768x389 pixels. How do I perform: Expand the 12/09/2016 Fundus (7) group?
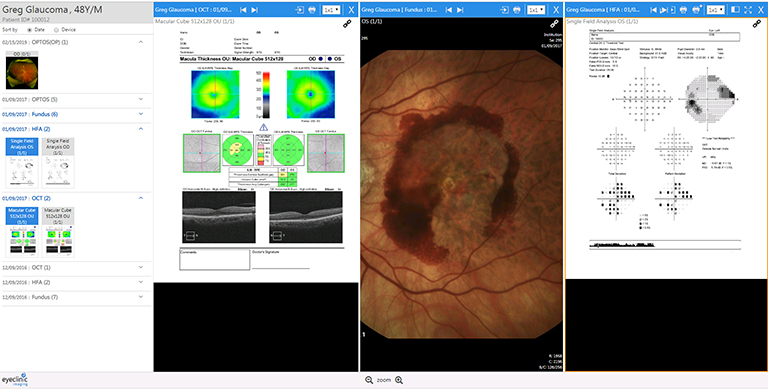click(x=141, y=297)
